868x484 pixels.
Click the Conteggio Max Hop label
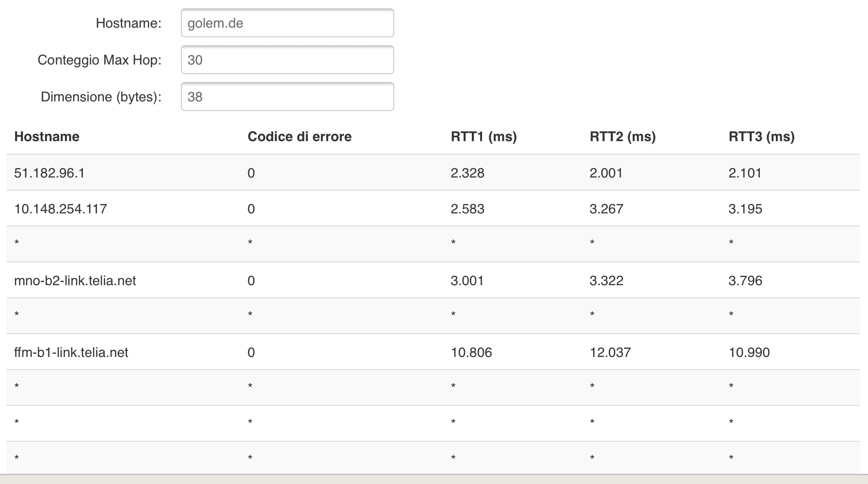point(99,60)
